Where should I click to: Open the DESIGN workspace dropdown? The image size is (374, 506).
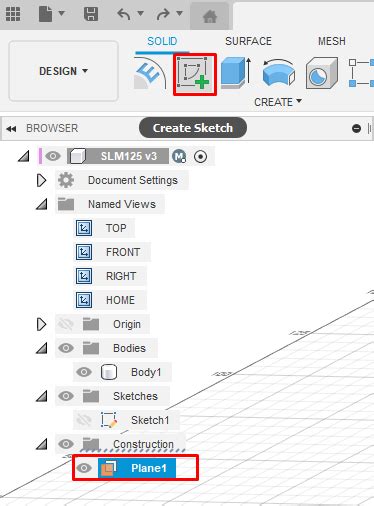click(x=63, y=71)
